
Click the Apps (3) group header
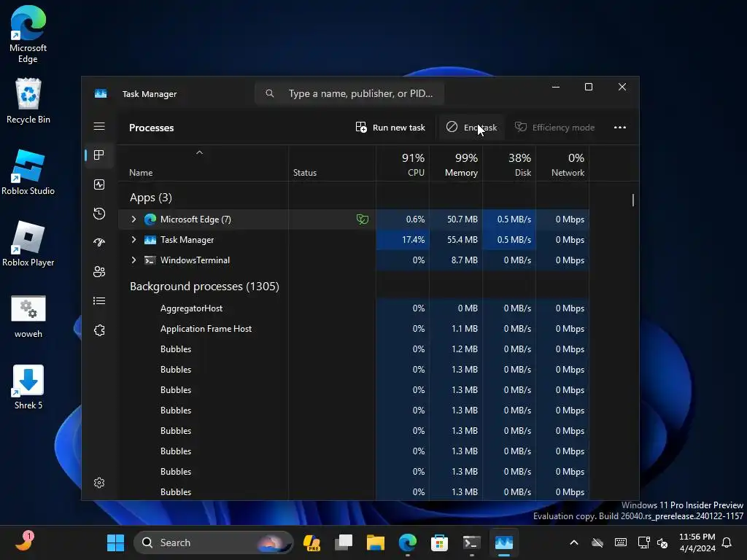coord(150,197)
